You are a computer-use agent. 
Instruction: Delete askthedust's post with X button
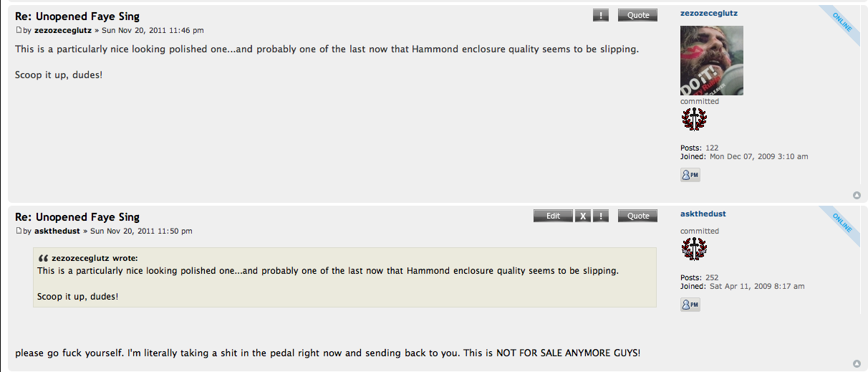click(x=583, y=216)
